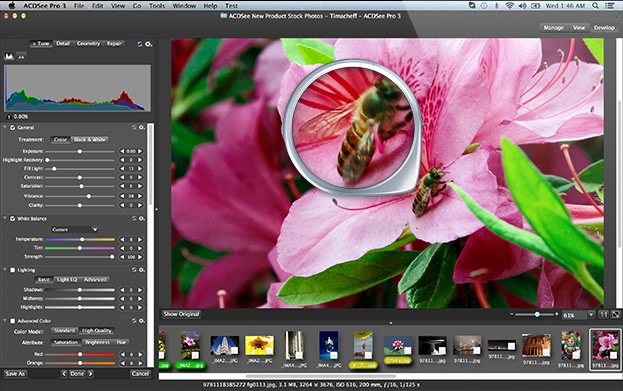The height and width of the screenshot is (391, 623).
Task: Click the Save As button
Action: click(15, 374)
